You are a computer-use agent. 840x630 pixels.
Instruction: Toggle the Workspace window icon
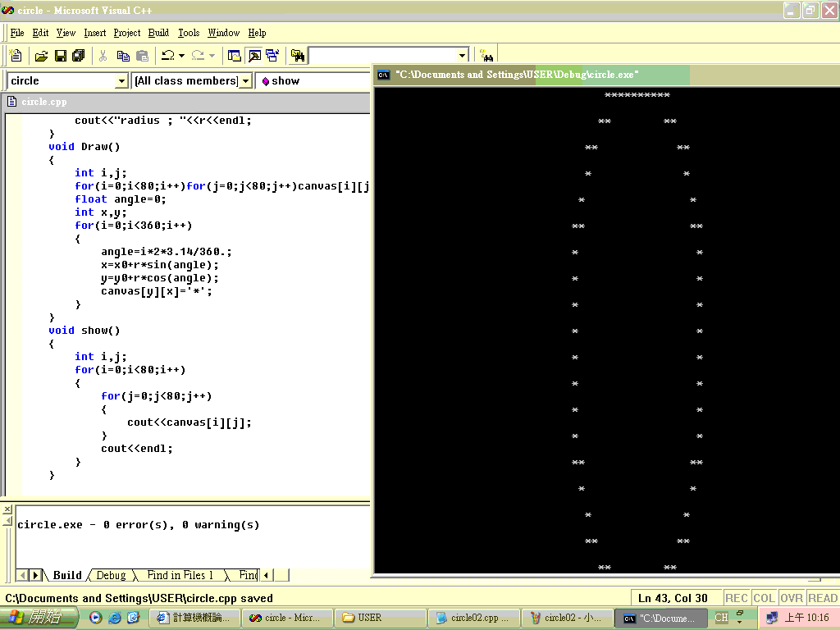point(235,56)
